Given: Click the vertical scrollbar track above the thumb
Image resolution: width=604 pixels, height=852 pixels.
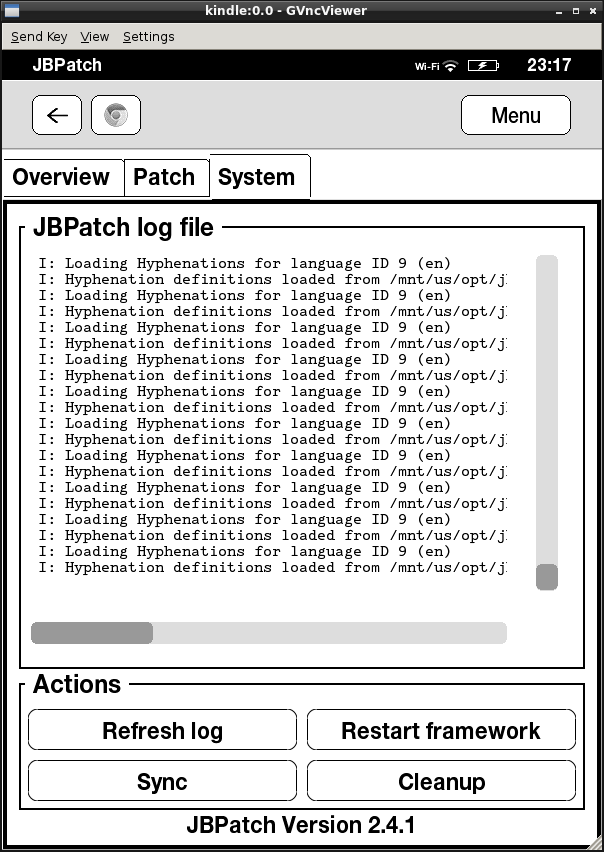Looking at the screenshot, I should (x=547, y=409).
